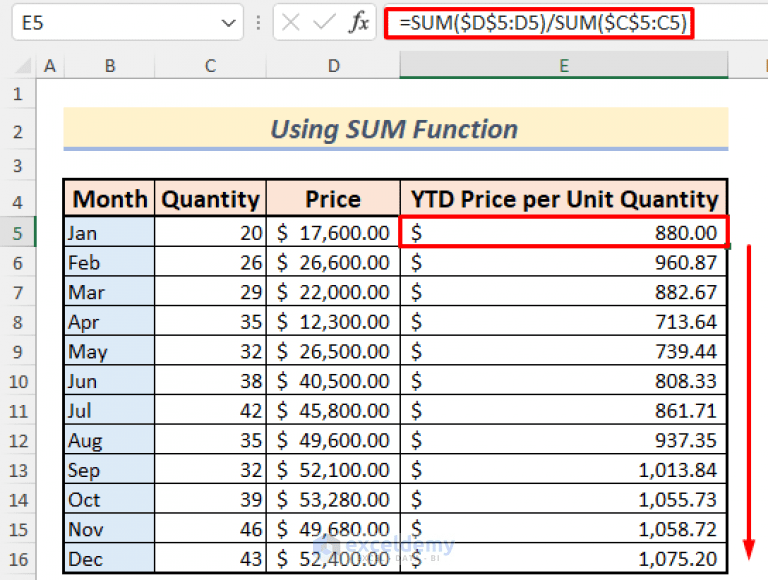Screen dimensions: 768x580
Task: Click price cell showing 22,000.00
Action: click(333, 292)
